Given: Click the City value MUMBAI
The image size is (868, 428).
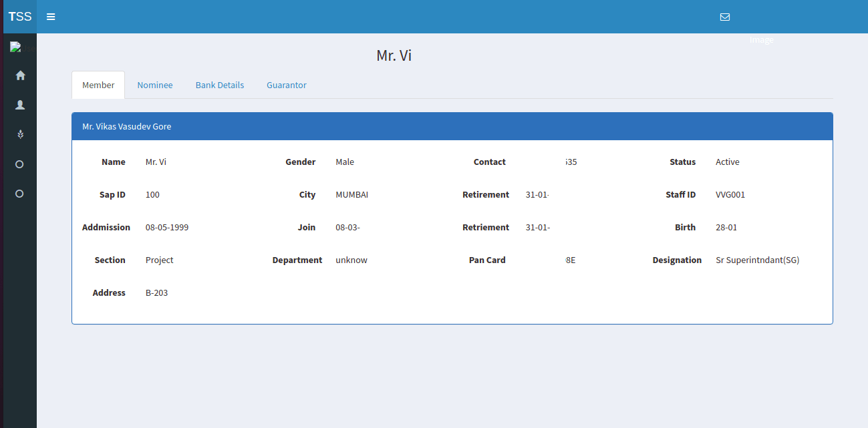Looking at the screenshot, I should point(351,195).
